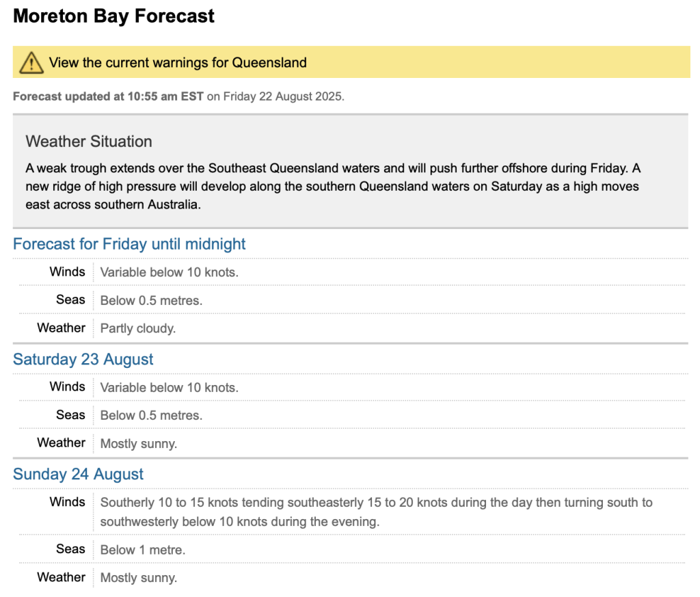Click Saturday's "Mostly sunny" weather value
This screenshot has width=700, height=597.
pyautogui.click(x=139, y=444)
